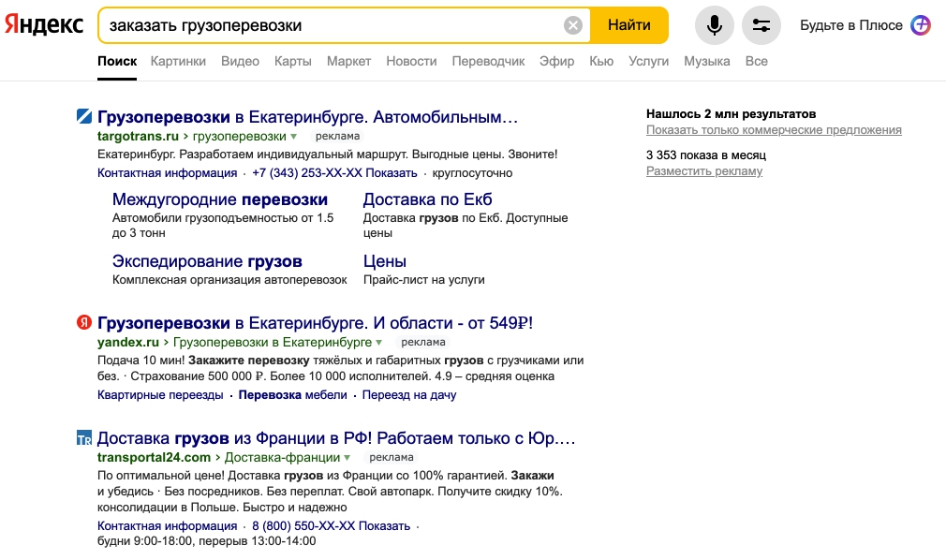Open Грузоперевозки в Екатеринбурге. И области result
The width and height of the screenshot is (946, 560).
315,323
